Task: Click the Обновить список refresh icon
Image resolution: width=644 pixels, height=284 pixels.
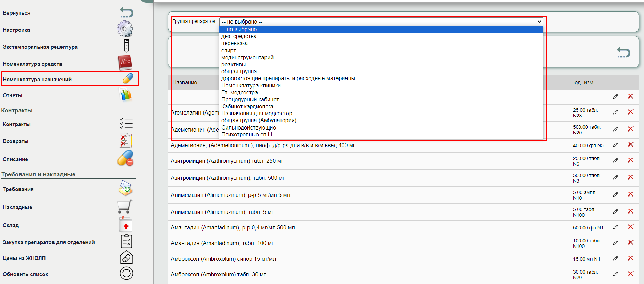Action: pyautogui.click(x=127, y=273)
